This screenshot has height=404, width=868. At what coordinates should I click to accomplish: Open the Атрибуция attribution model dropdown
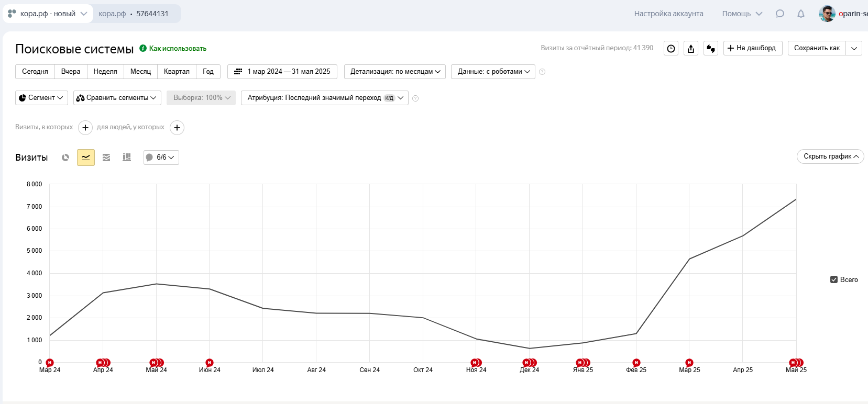point(324,98)
